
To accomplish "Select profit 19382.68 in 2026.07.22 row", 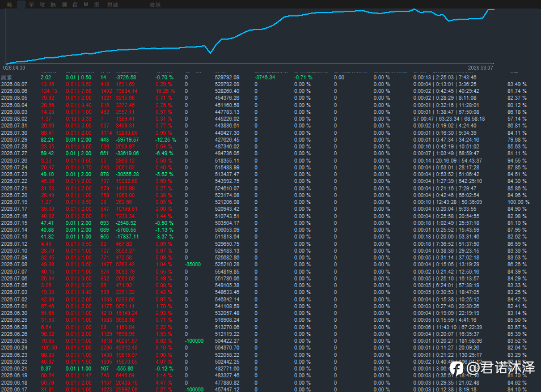I will click(126, 181).
